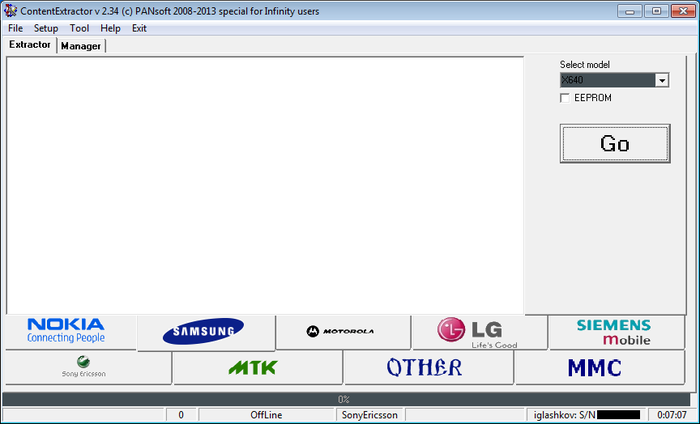Select the LG Life's Good logo

478,331
